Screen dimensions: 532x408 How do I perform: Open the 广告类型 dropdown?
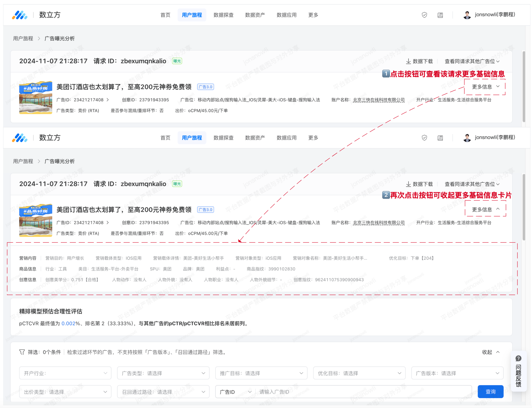coord(163,373)
